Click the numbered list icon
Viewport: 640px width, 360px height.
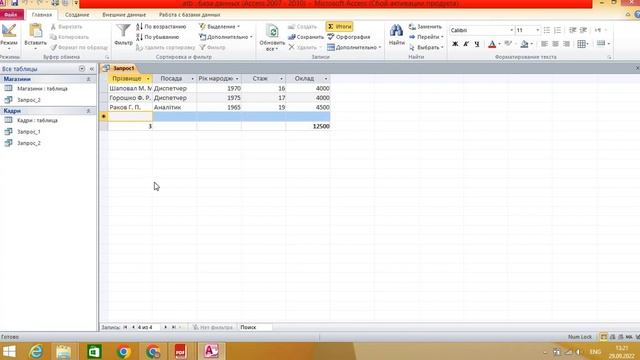coord(558,30)
